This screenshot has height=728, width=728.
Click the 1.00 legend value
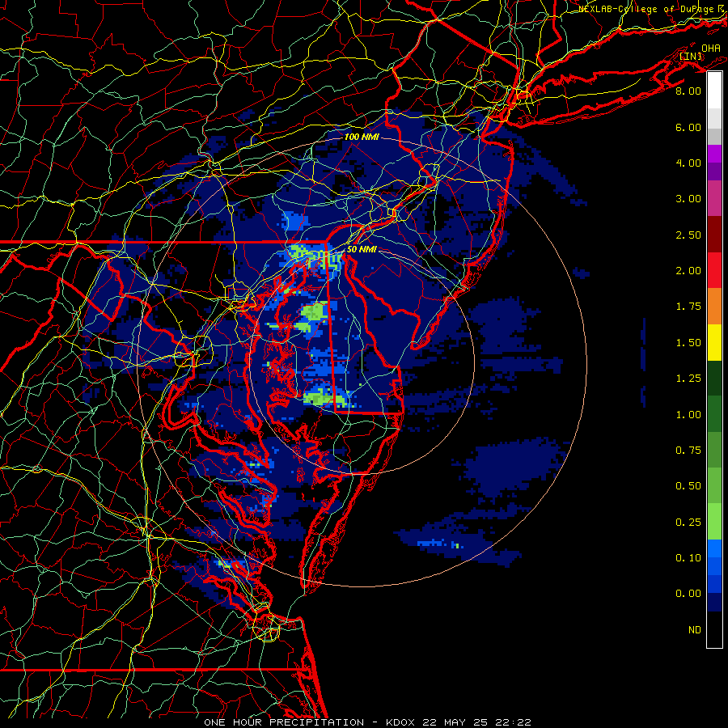point(688,415)
